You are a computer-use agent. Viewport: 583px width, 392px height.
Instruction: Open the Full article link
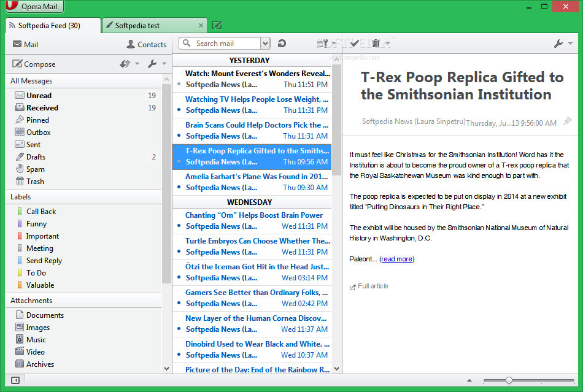point(369,286)
